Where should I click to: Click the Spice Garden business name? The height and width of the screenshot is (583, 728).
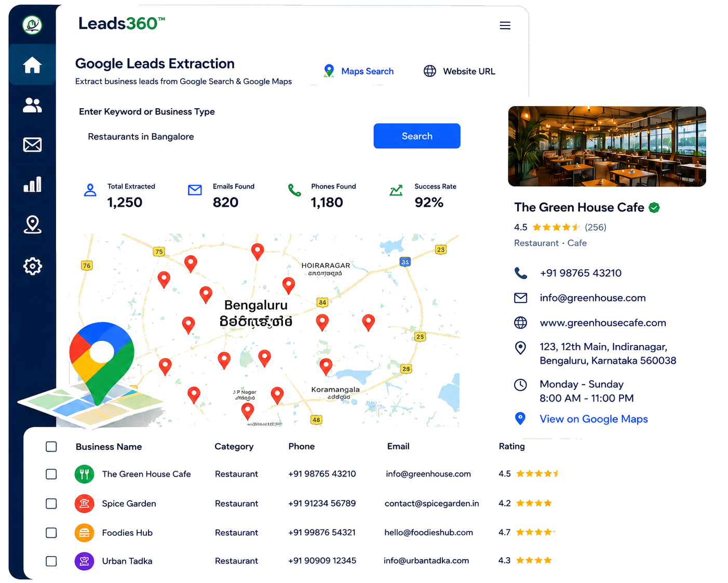(129, 504)
